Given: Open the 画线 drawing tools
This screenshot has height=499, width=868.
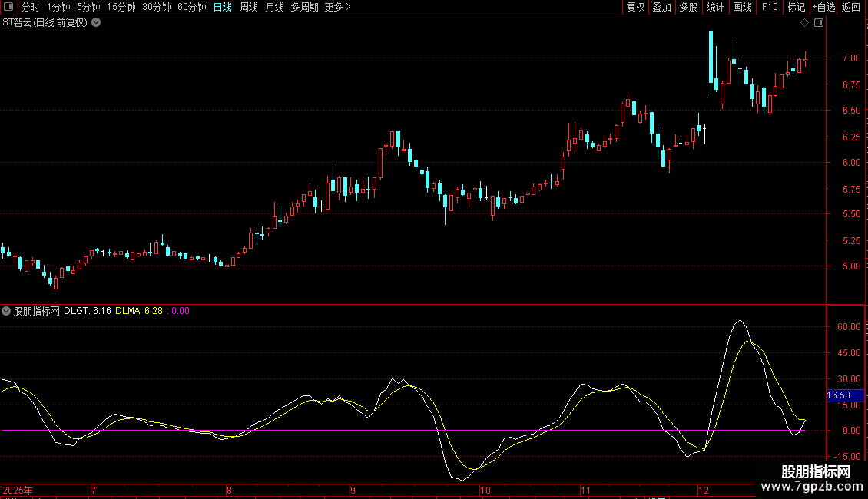Looking at the screenshot, I should (x=742, y=7).
